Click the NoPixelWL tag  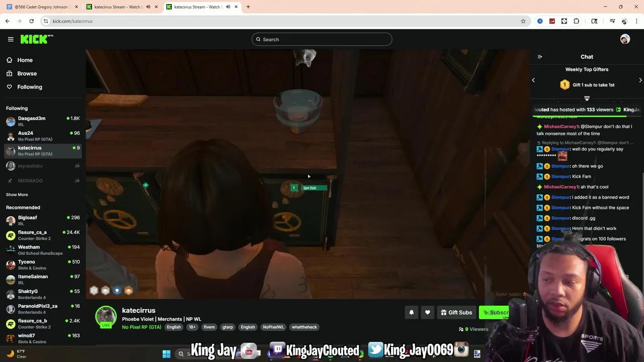point(273,327)
